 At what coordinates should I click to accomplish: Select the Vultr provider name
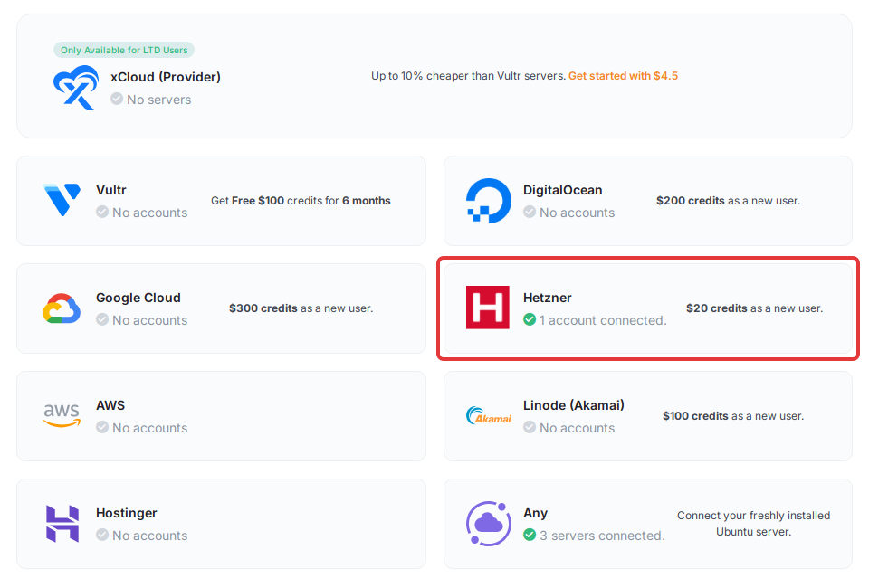point(110,190)
